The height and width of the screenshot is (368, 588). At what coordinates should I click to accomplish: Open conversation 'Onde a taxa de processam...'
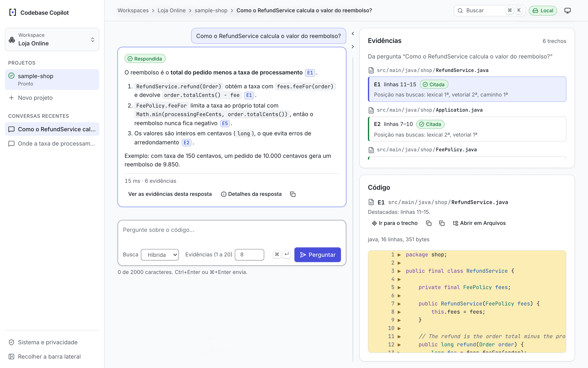pyautogui.click(x=52, y=143)
